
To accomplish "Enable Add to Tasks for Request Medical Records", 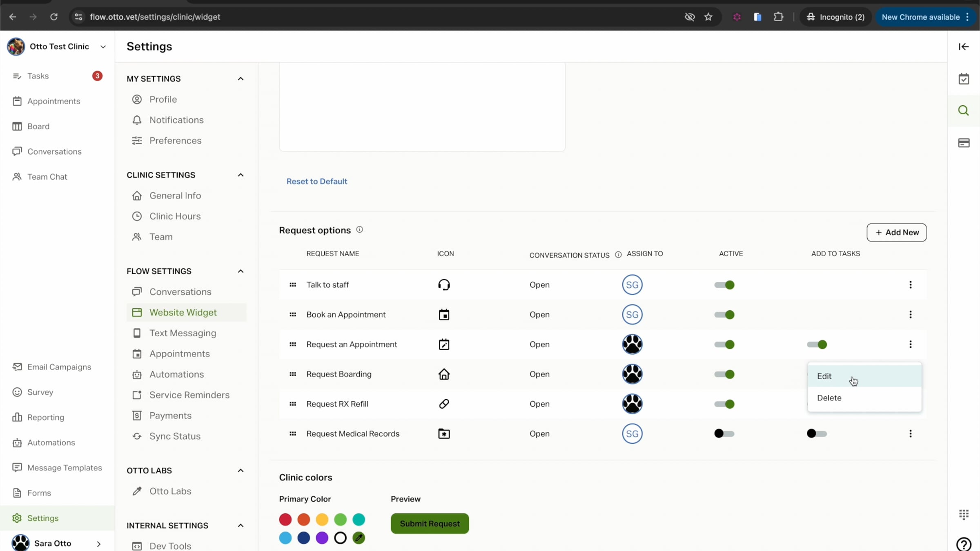I will coord(817,434).
